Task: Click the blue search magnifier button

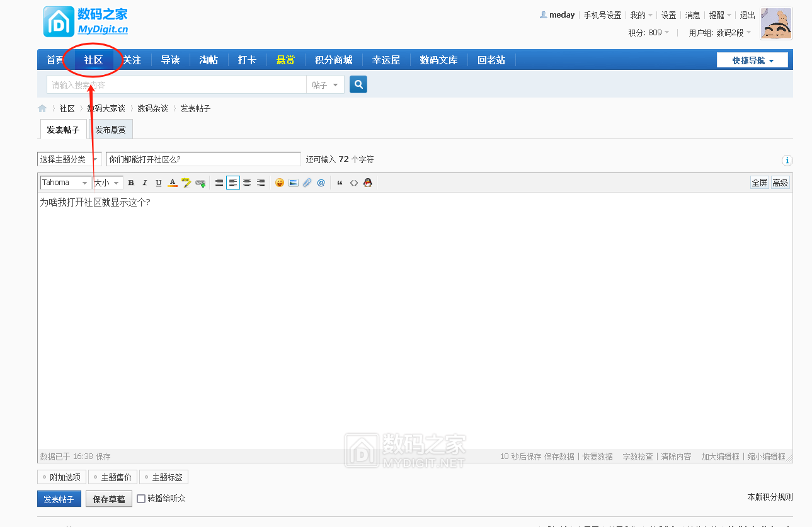Action: pyautogui.click(x=358, y=84)
